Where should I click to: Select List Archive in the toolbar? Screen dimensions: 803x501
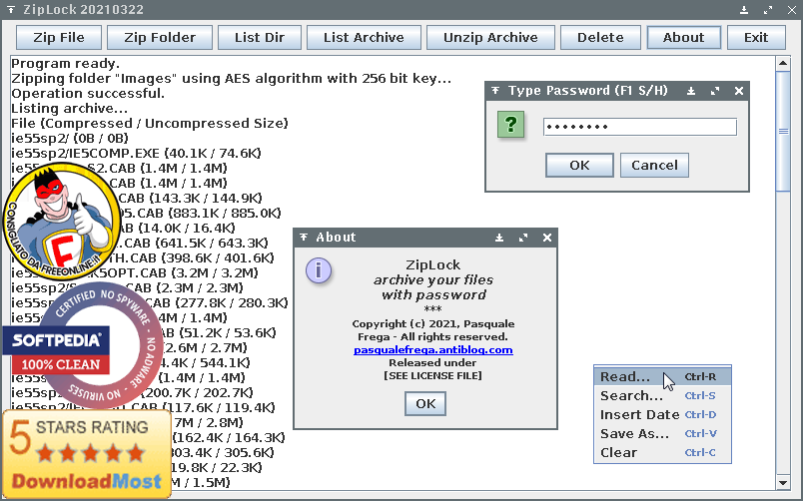click(363, 38)
